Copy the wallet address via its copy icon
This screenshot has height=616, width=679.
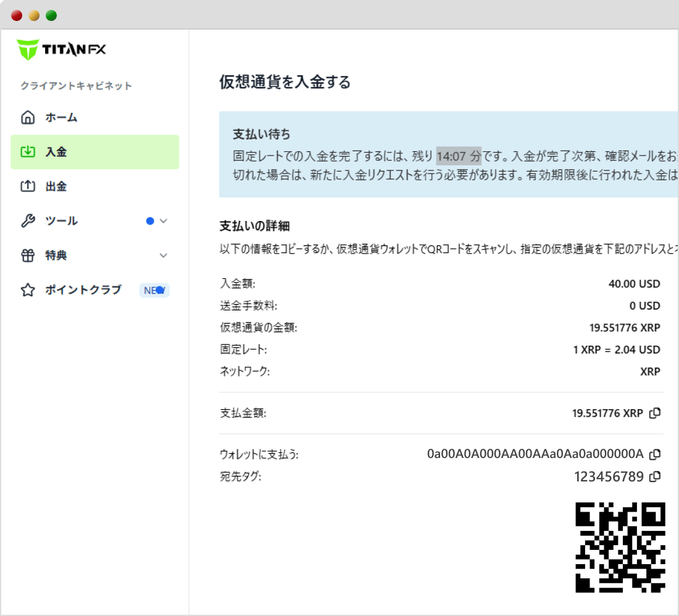click(656, 454)
